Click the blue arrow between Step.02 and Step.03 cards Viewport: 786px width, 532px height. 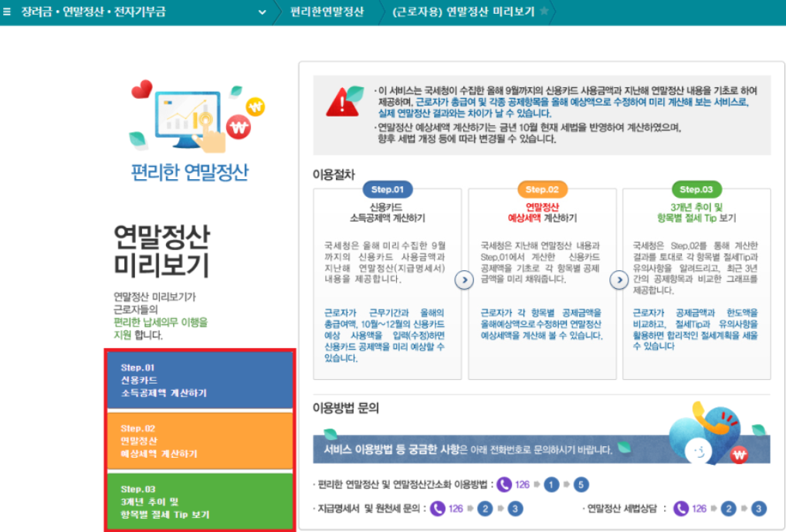(618, 281)
